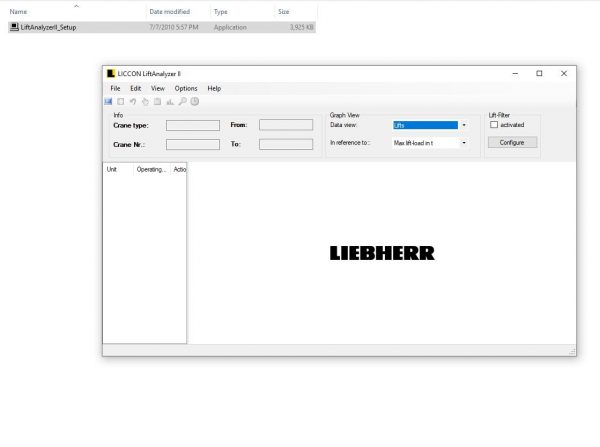The image size is (600, 447).
Task: Click the hand pan toolbar icon
Action: pyautogui.click(x=145, y=101)
